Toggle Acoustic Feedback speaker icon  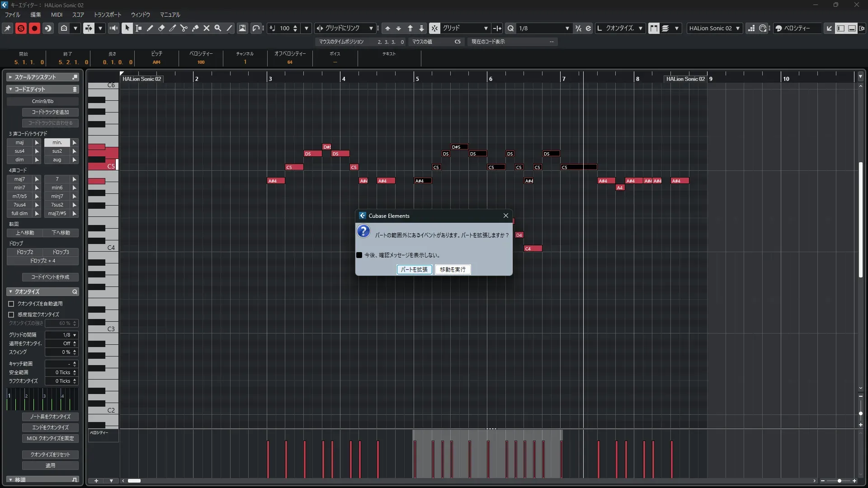pos(113,28)
